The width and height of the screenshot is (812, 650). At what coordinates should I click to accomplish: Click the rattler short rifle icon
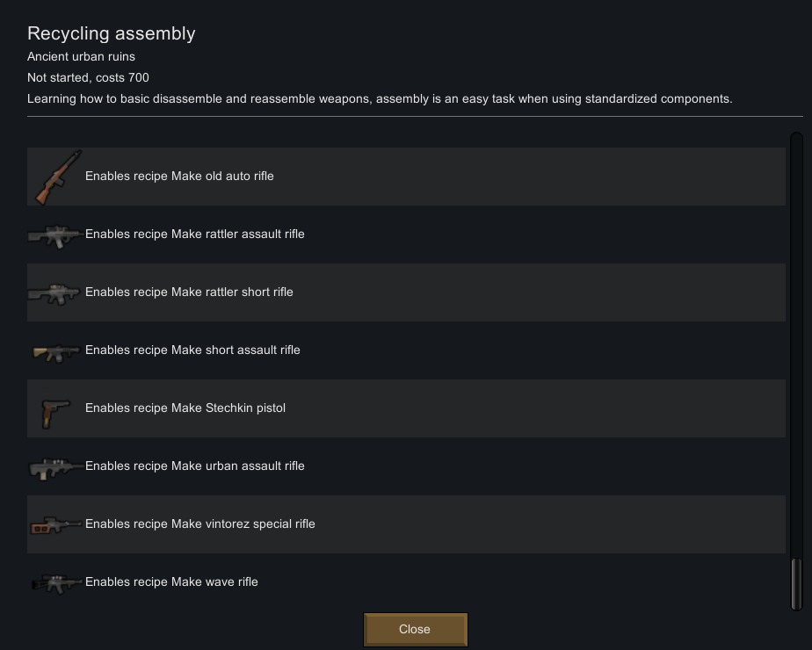point(54,292)
